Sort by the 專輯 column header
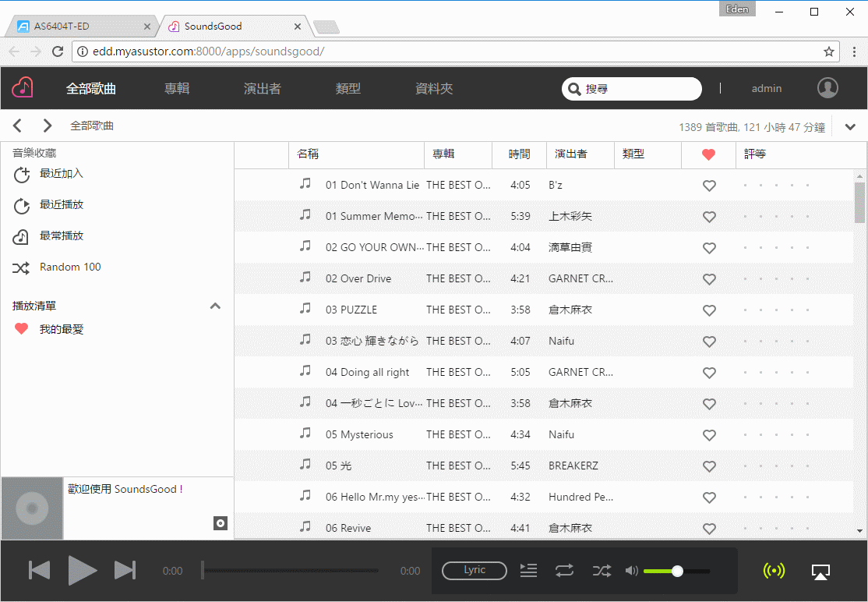The height and width of the screenshot is (602, 868). 458,154
